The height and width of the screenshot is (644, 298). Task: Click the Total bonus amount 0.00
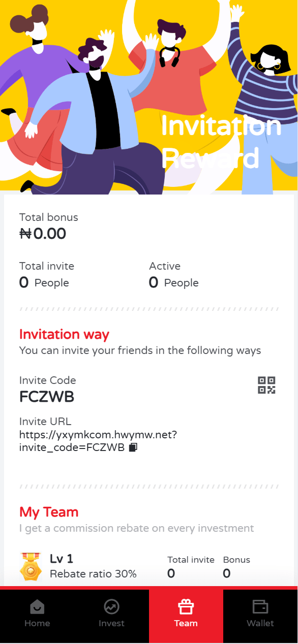[x=50, y=234]
